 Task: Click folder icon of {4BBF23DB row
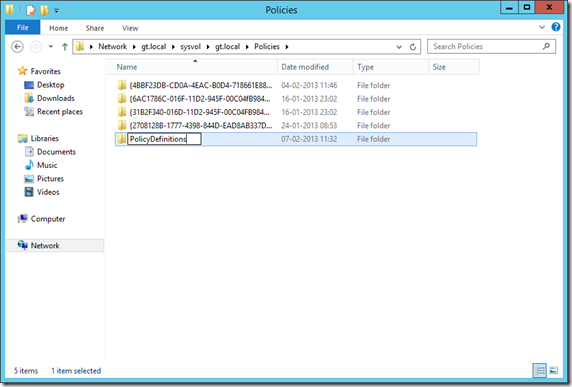[x=121, y=85]
